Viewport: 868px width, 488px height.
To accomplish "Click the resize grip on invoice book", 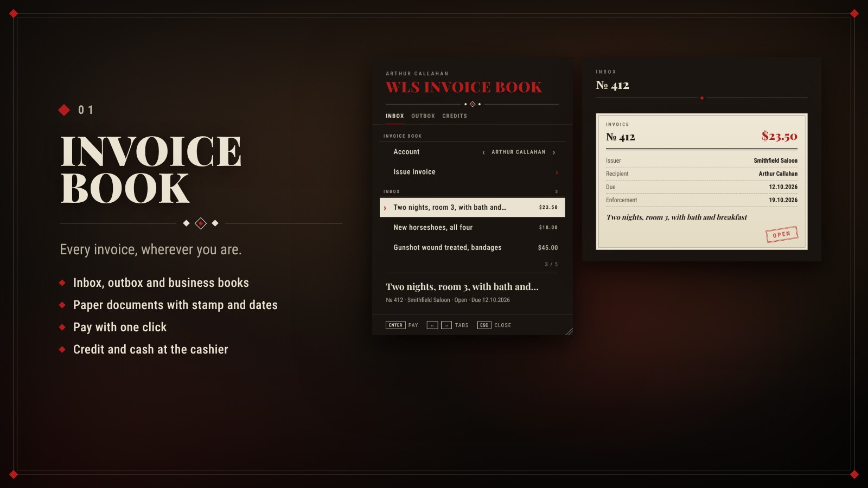I will [x=569, y=331].
